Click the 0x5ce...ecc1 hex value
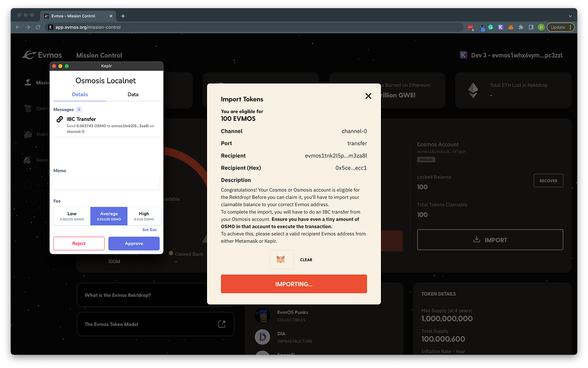Screen dimensions: 588x368 351,168
